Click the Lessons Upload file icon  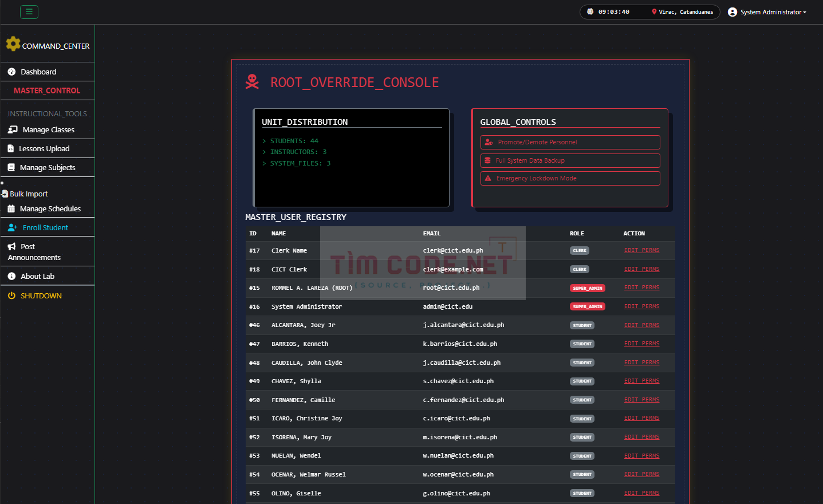(x=11, y=149)
